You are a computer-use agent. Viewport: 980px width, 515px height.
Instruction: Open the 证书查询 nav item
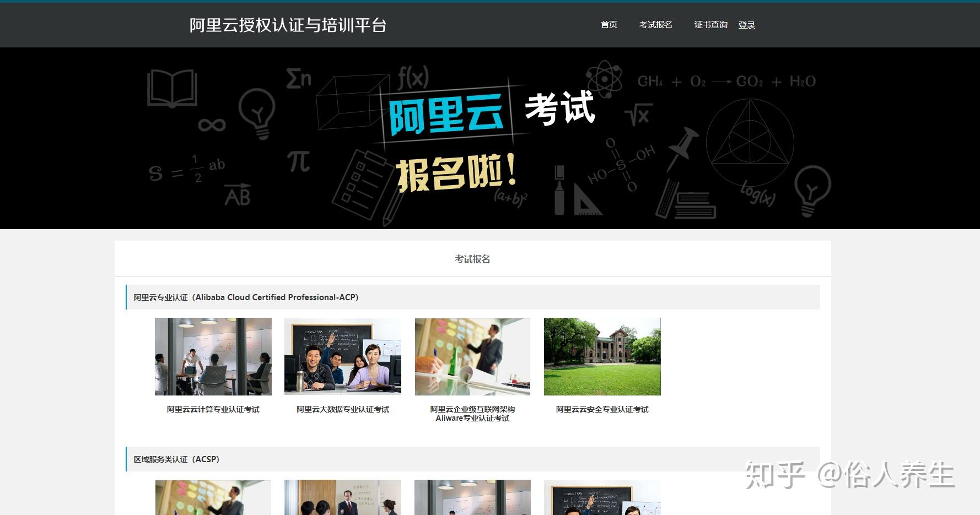point(710,25)
